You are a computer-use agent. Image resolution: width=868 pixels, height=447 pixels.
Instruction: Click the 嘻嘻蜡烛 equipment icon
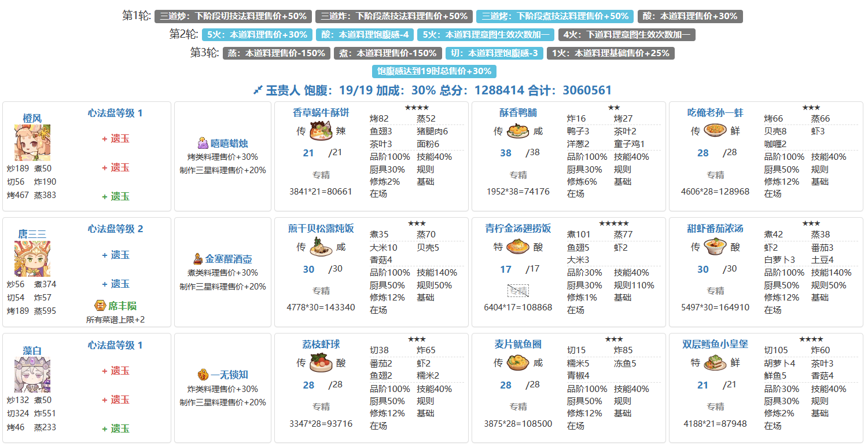click(x=203, y=143)
